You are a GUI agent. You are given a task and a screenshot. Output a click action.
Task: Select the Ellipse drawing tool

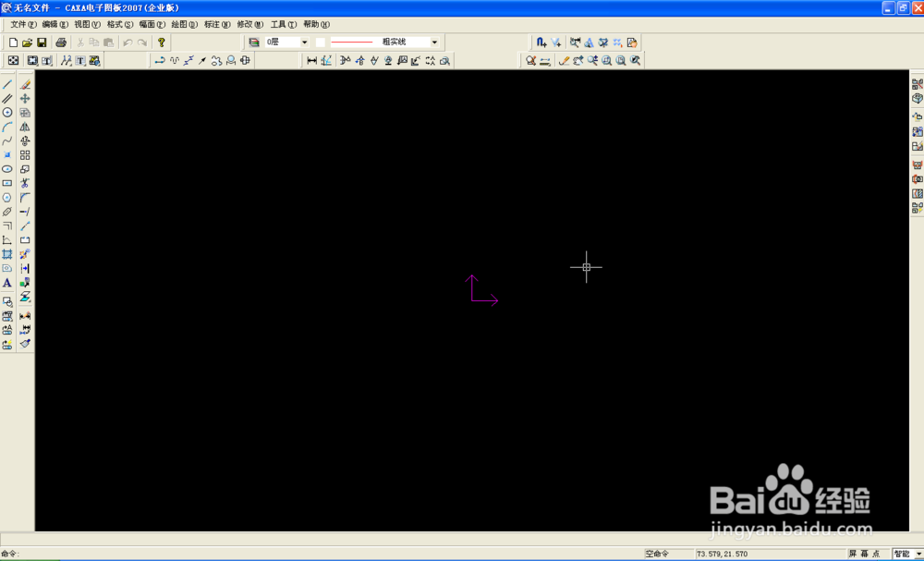[x=7, y=169]
